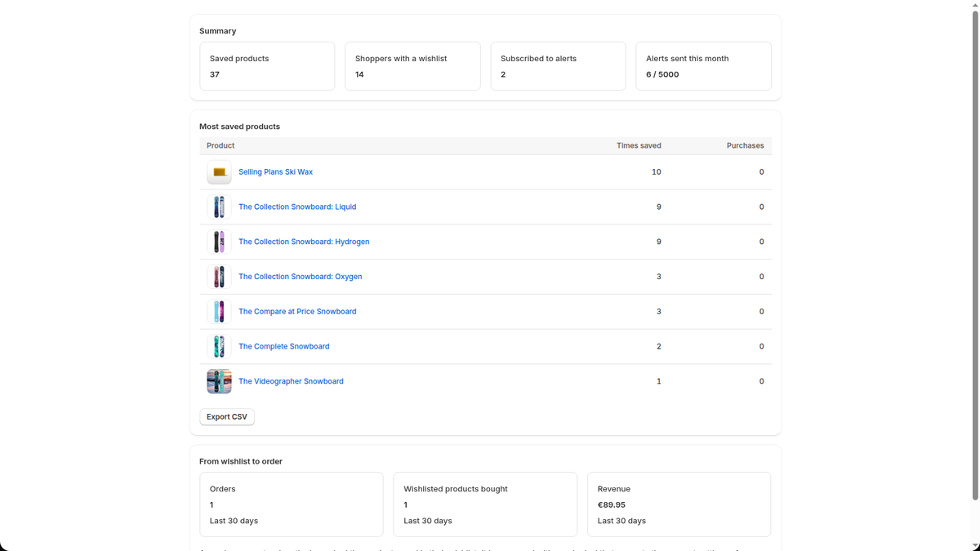This screenshot has height=551, width=980.
Task: Open The Collection Snowboard: Liquid link
Action: click(x=297, y=207)
